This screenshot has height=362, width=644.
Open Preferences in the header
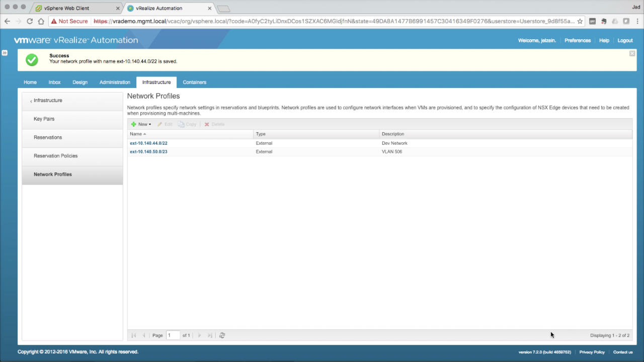(578, 40)
